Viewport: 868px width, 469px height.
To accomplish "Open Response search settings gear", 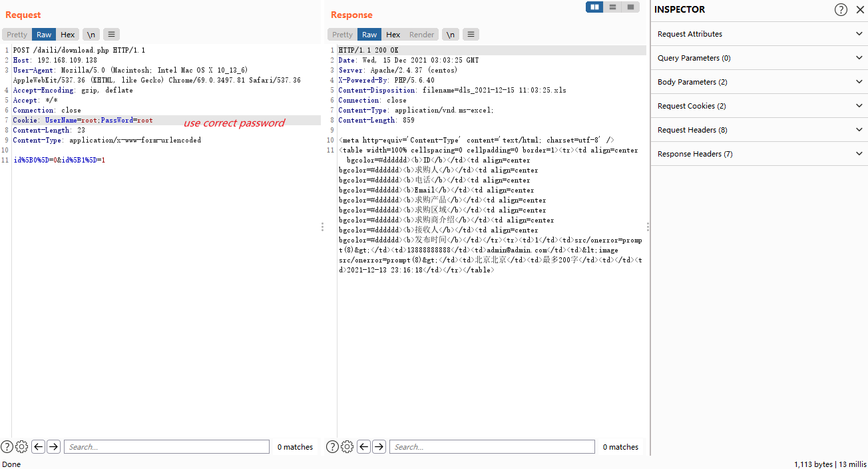I will coord(347,447).
